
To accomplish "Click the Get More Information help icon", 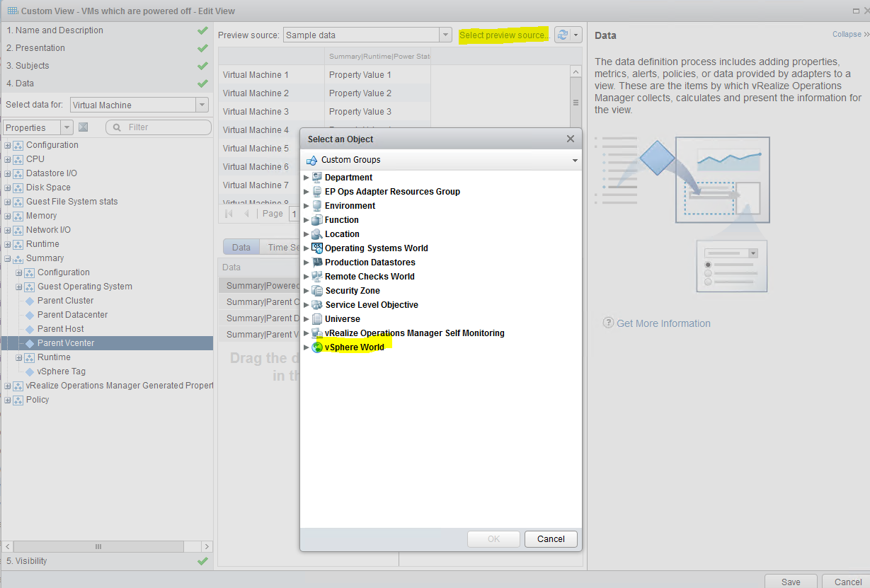I will 608,323.
